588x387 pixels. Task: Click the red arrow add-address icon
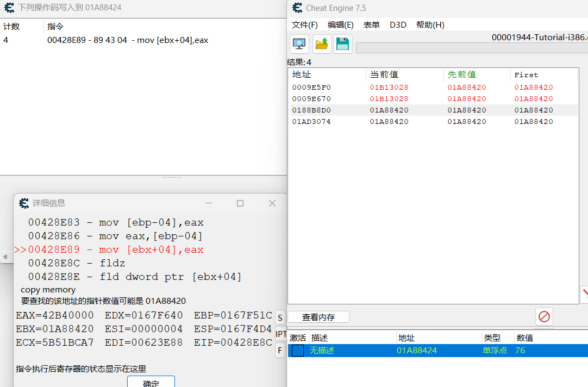(584, 295)
